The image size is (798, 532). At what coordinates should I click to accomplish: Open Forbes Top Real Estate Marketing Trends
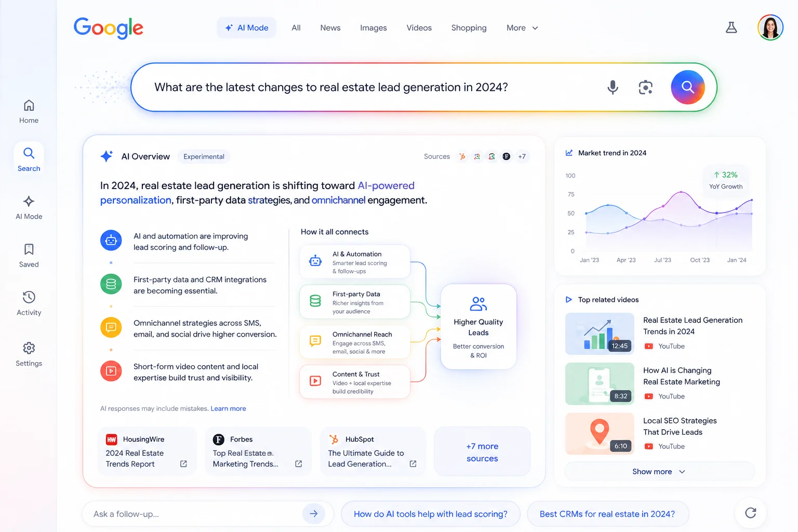pyautogui.click(x=258, y=451)
